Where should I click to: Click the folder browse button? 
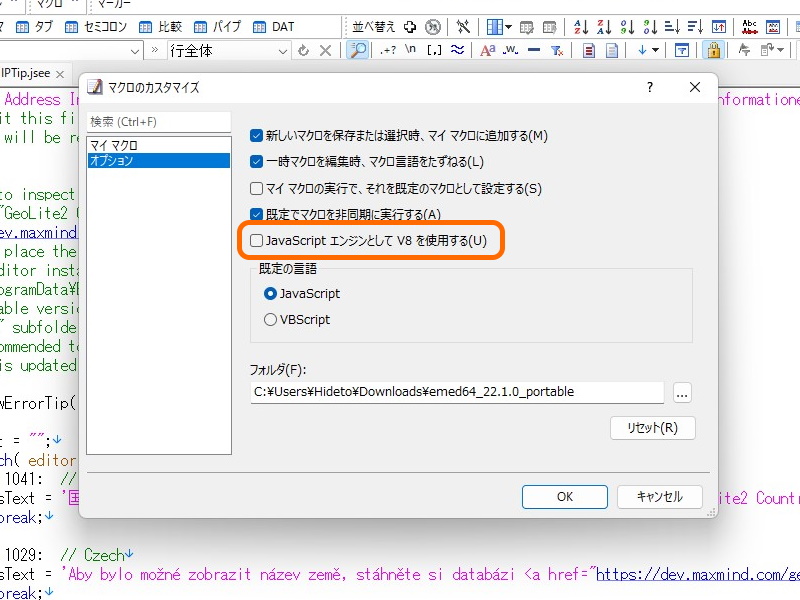click(683, 392)
